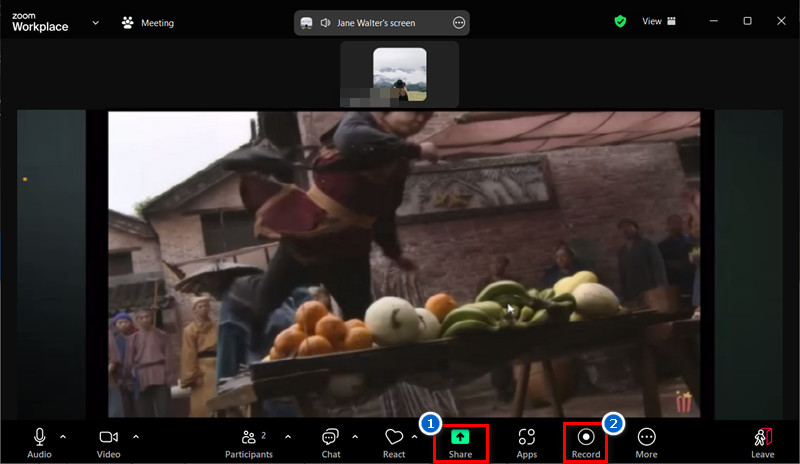Click the popcorn watermark icon in video
The height and width of the screenshot is (464, 800).
(683, 401)
